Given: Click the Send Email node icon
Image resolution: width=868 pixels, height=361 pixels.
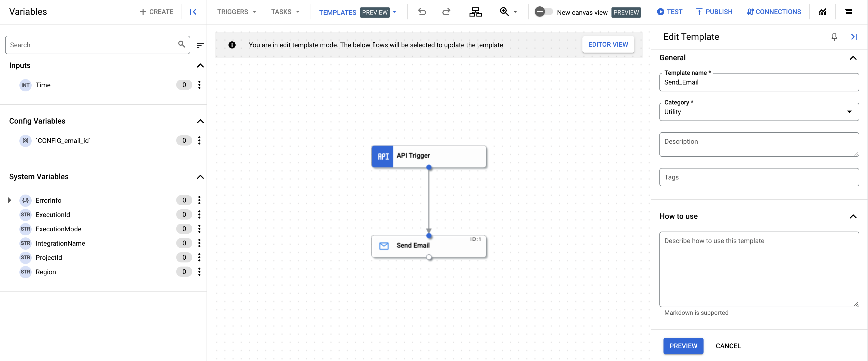Looking at the screenshot, I should (x=384, y=245).
